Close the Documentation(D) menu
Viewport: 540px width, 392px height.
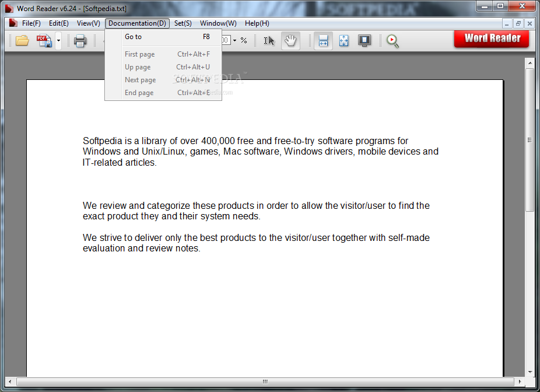[137, 23]
